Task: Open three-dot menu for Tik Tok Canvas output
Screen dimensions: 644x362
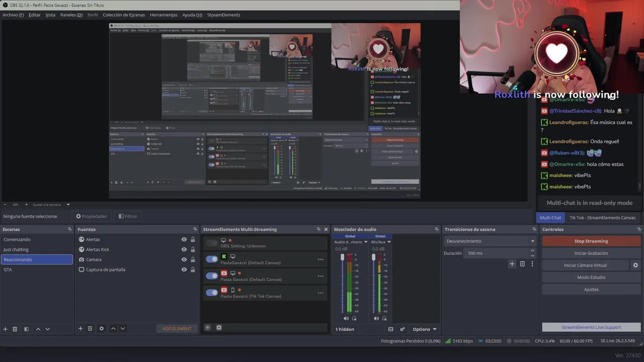Action: (320, 293)
